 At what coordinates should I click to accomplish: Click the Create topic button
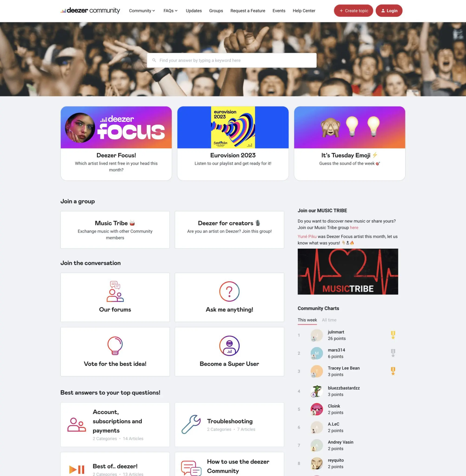coord(353,11)
